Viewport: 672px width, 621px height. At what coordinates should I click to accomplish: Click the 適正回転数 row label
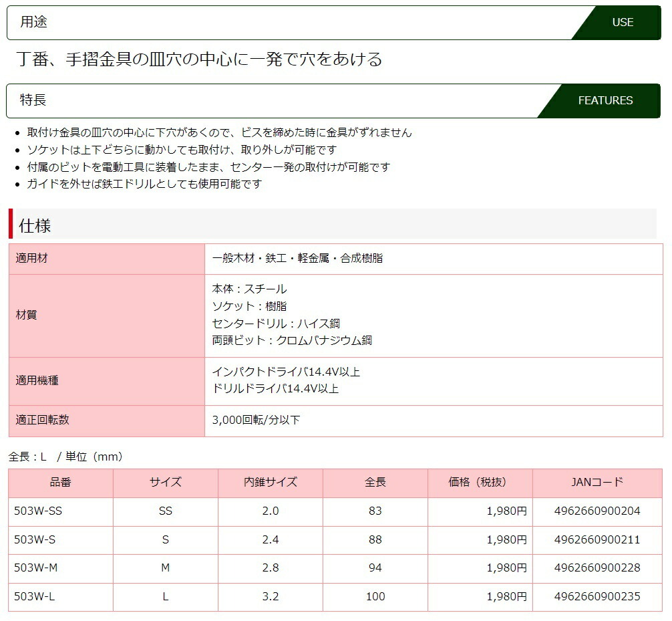(43, 420)
